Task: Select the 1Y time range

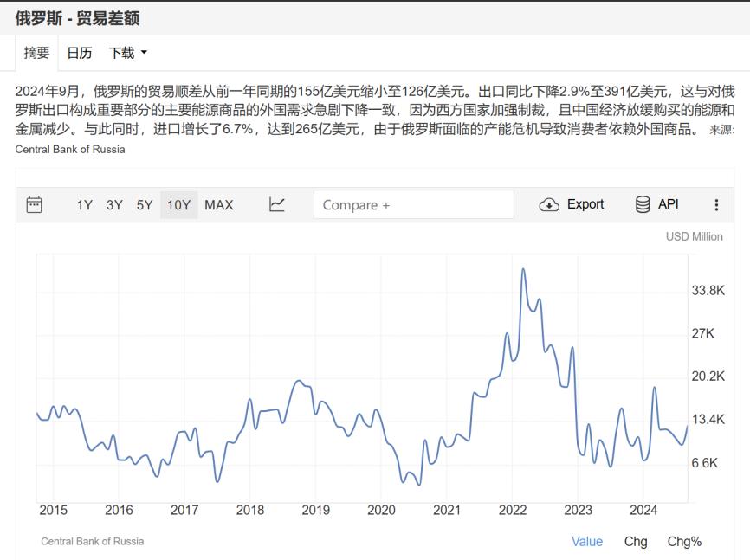Action: [x=84, y=205]
